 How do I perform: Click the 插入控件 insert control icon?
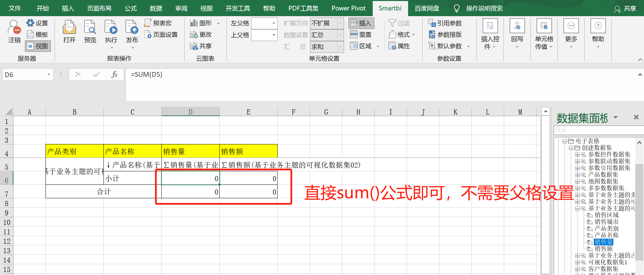[490, 26]
